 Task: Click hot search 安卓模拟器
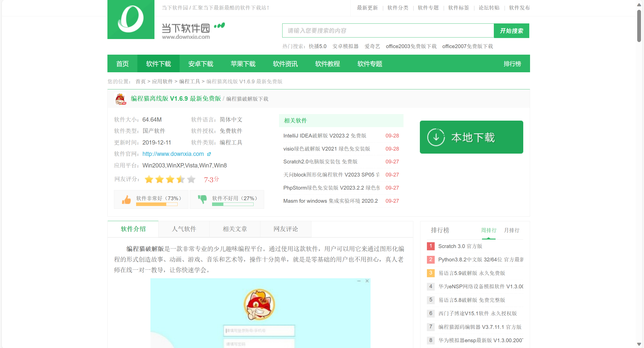[345, 46]
